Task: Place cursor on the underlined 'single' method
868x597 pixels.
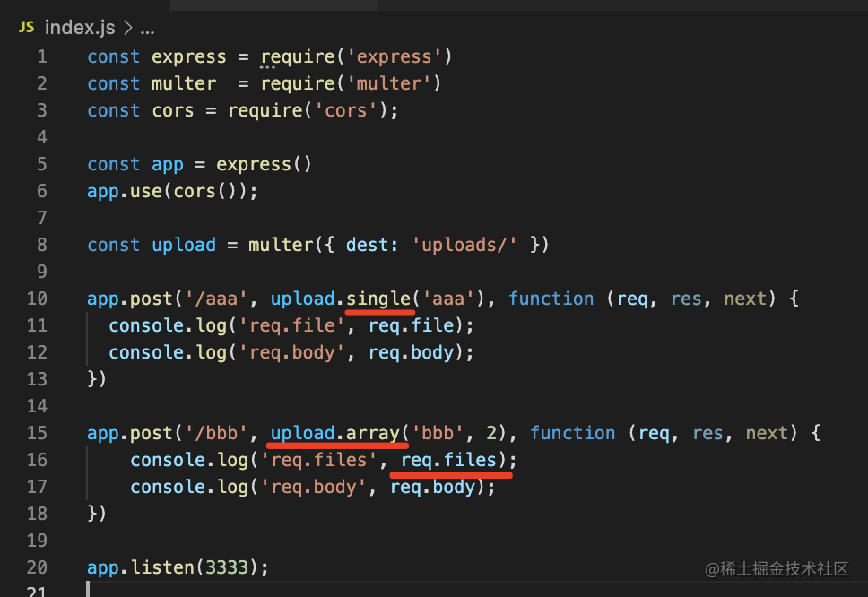Action: 378,298
